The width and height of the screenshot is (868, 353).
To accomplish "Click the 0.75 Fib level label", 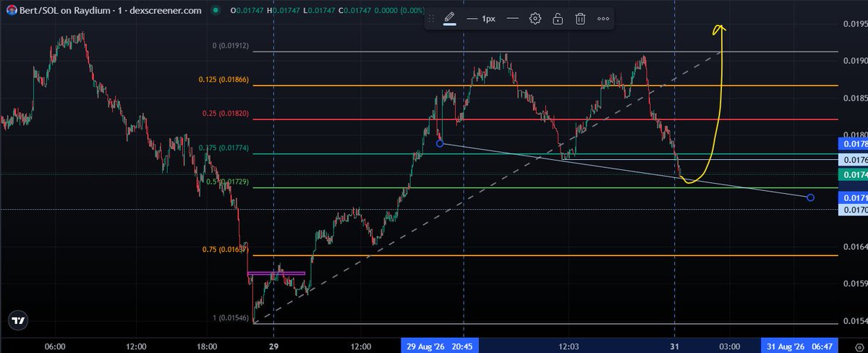I will point(226,250).
